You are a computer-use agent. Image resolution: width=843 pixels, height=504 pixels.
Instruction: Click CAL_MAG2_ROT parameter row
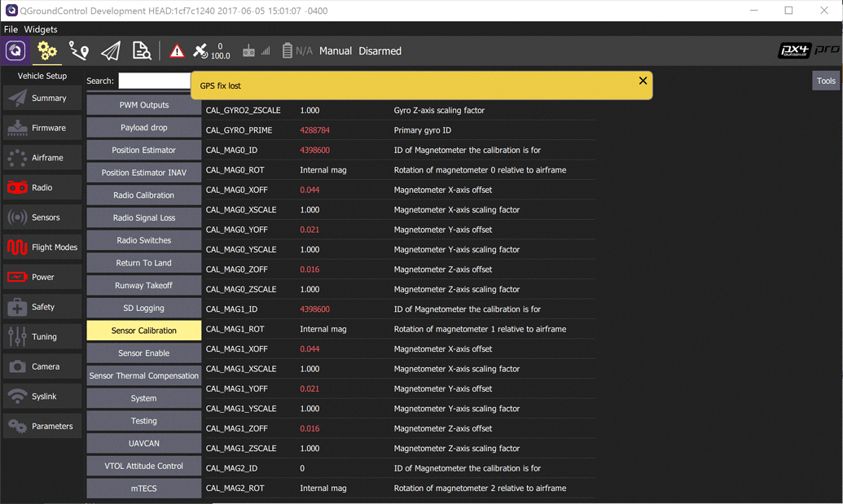tap(399, 488)
